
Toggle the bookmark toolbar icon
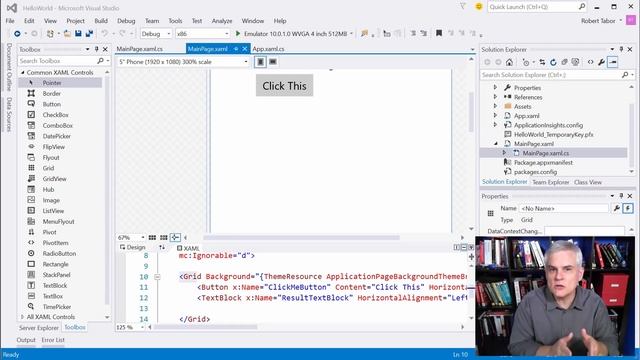[x=439, y=33]
